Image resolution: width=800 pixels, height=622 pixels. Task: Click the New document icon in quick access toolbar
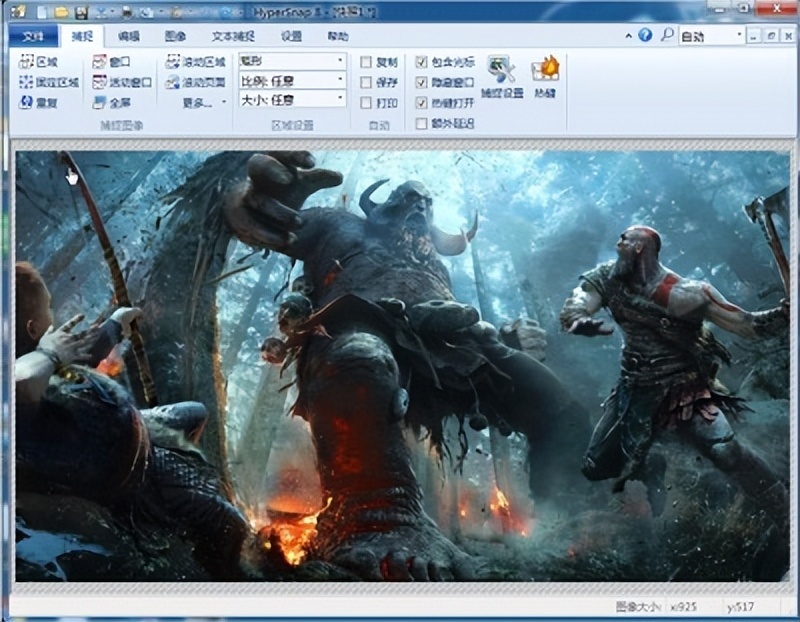tap(42, 11)
